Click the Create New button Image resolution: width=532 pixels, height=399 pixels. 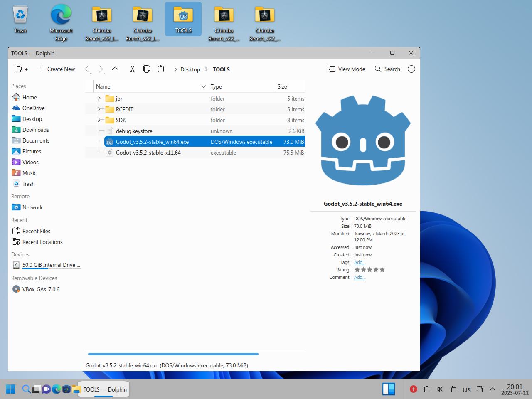[56, 69]
